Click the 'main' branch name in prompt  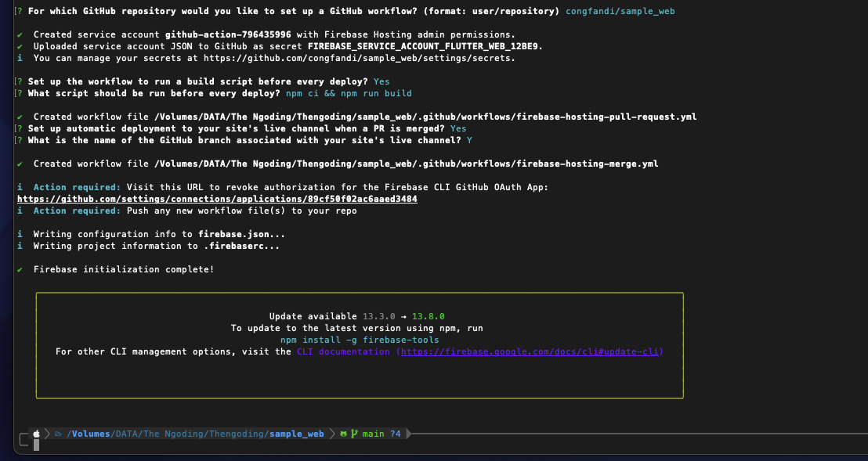click(373, 434)
